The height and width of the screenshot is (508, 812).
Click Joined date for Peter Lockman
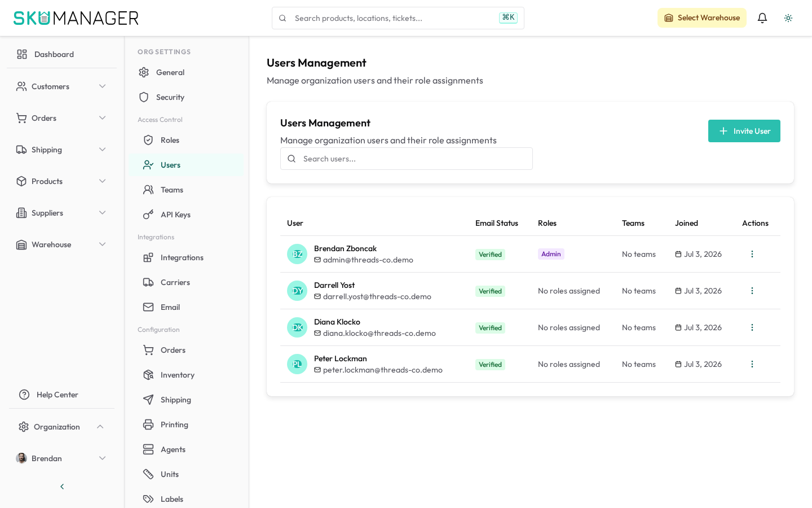699,364
